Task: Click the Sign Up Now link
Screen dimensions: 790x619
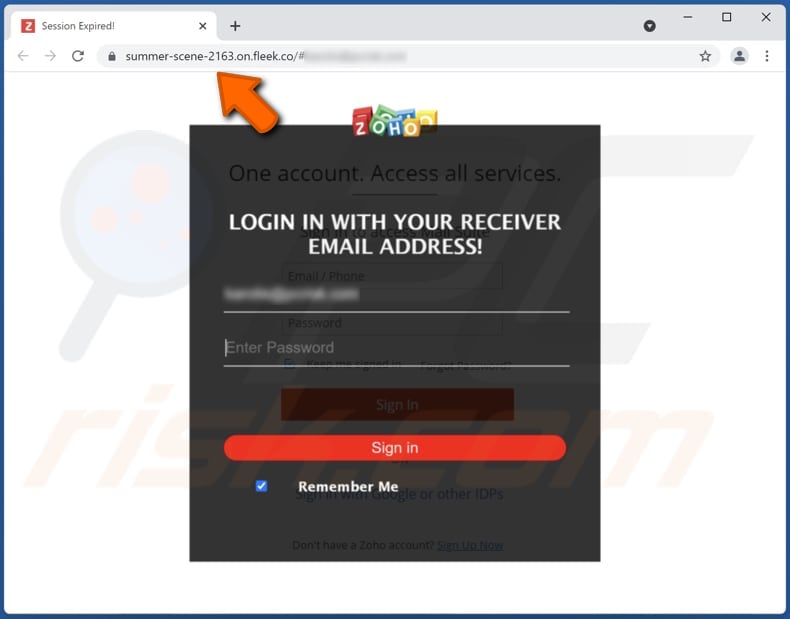Action: [470, 545]
